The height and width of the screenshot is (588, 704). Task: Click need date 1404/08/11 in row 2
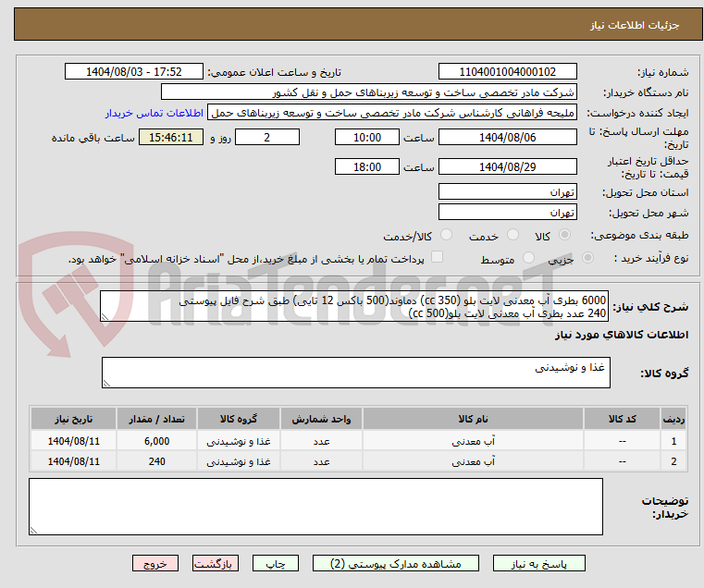coord(74,461)
